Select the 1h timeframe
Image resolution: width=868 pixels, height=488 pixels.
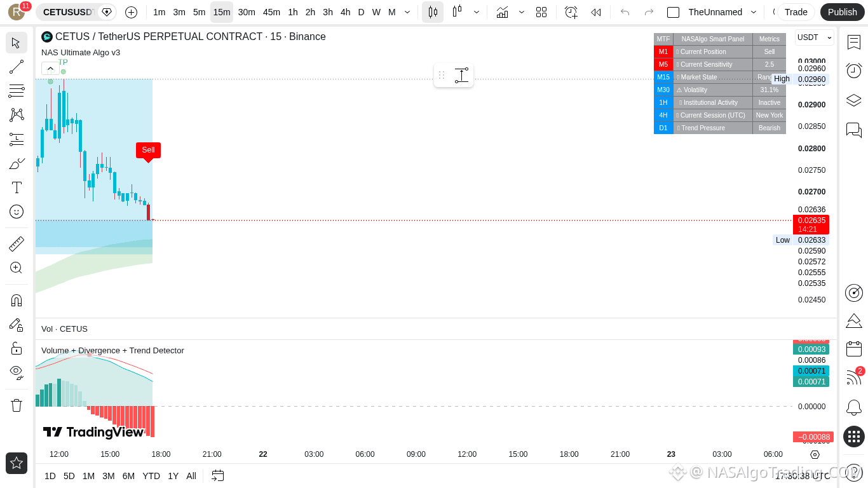tap(292, 12)
